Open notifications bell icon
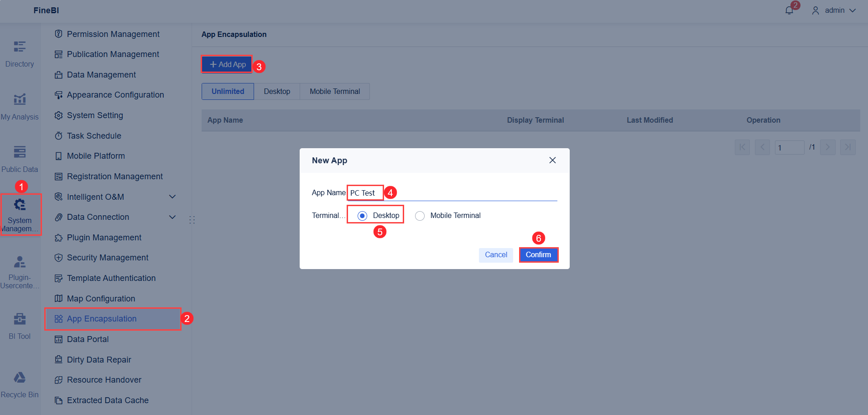This screenshot has height=415, width=868. coord(790,10)
